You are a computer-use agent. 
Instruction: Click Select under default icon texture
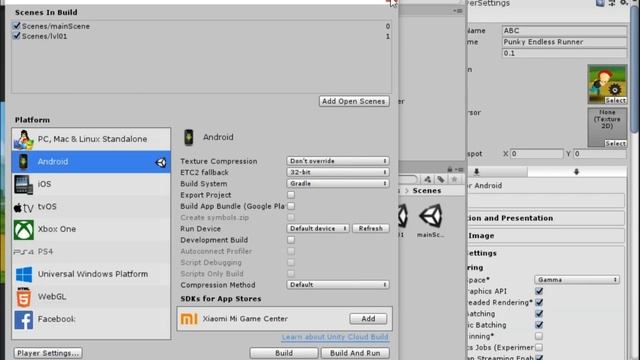tap(616, 100)
